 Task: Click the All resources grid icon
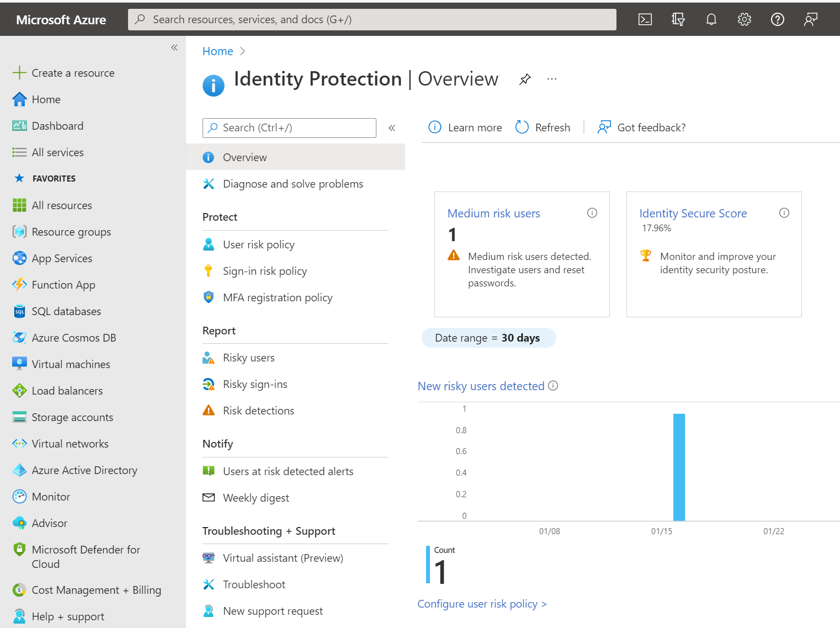(x=19, y=205)
